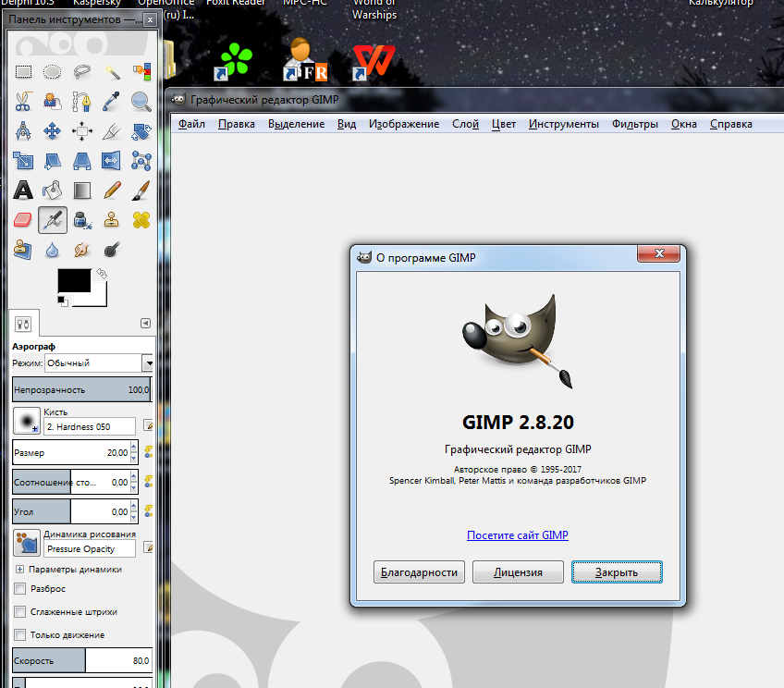Click the Размер size stepper arrows
The width and height of the screenshot is (784, 688).
(x=133, y=452)
